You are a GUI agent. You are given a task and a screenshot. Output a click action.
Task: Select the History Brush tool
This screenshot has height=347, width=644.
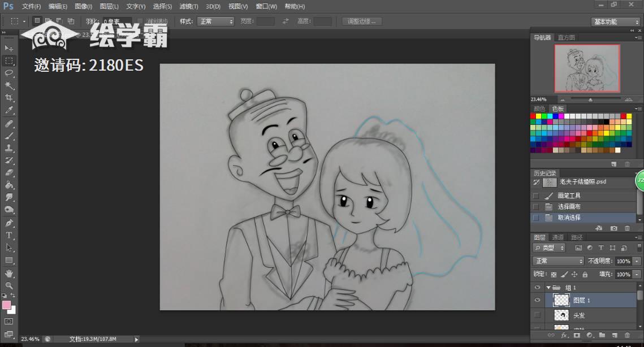coord(9,161)
